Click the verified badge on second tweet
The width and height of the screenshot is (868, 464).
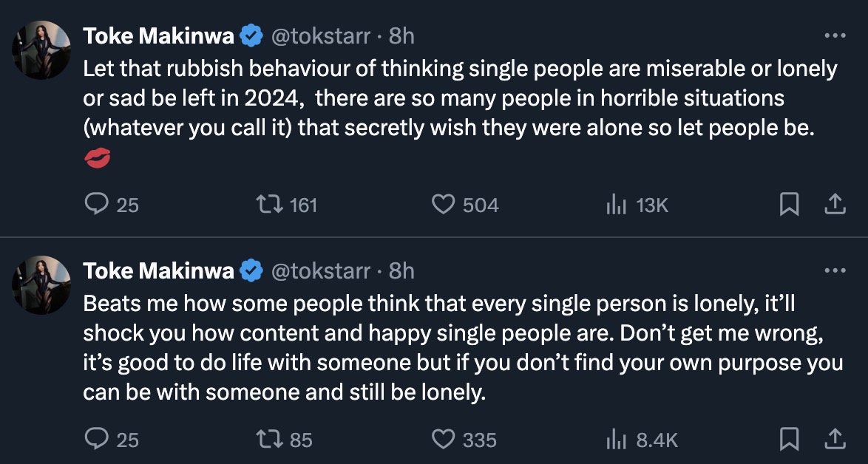(x=252, y=271)
